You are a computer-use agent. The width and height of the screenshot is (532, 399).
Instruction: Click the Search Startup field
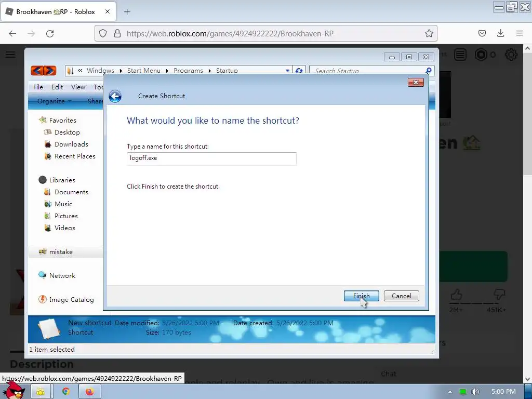(x=368, y=71)
